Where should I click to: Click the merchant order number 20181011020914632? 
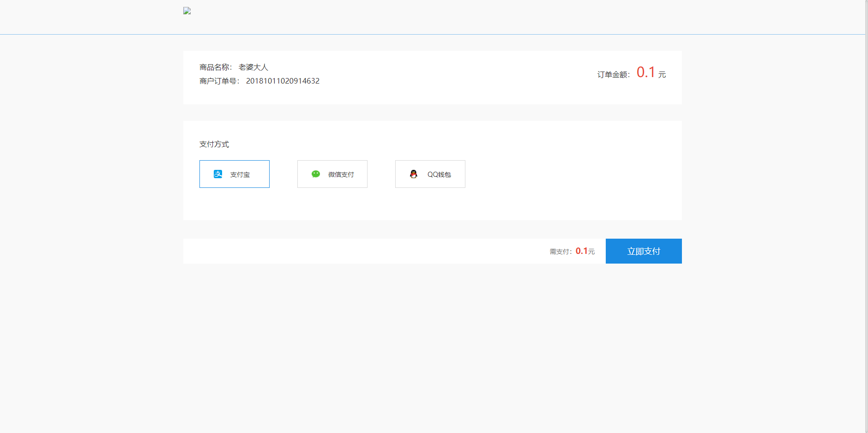pos(283,80)
